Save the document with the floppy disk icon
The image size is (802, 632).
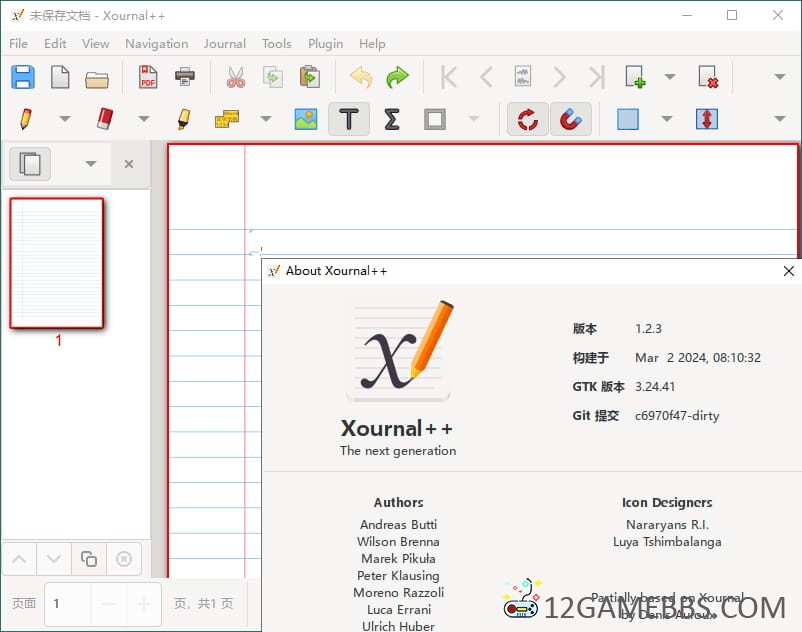23,77
